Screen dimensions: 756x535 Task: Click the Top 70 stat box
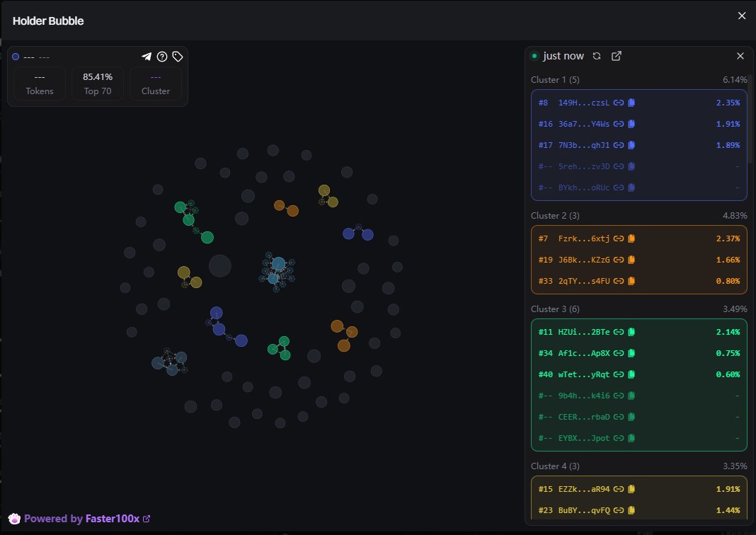98,84
